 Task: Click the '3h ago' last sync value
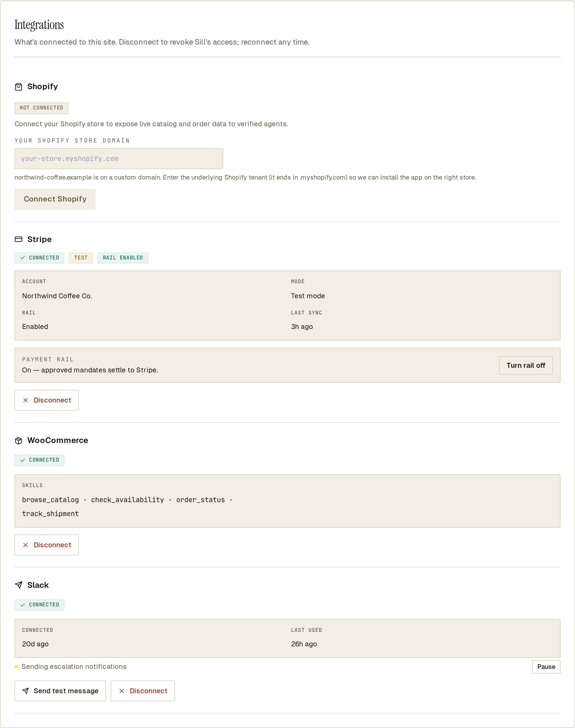[302, 327]
